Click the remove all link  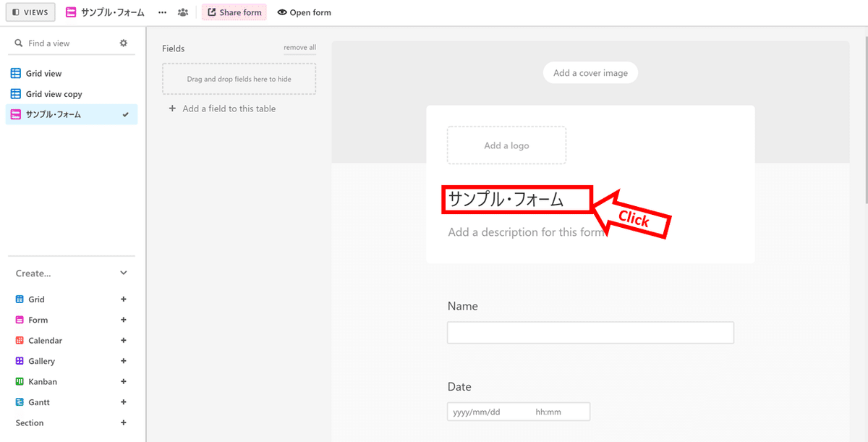299,48
